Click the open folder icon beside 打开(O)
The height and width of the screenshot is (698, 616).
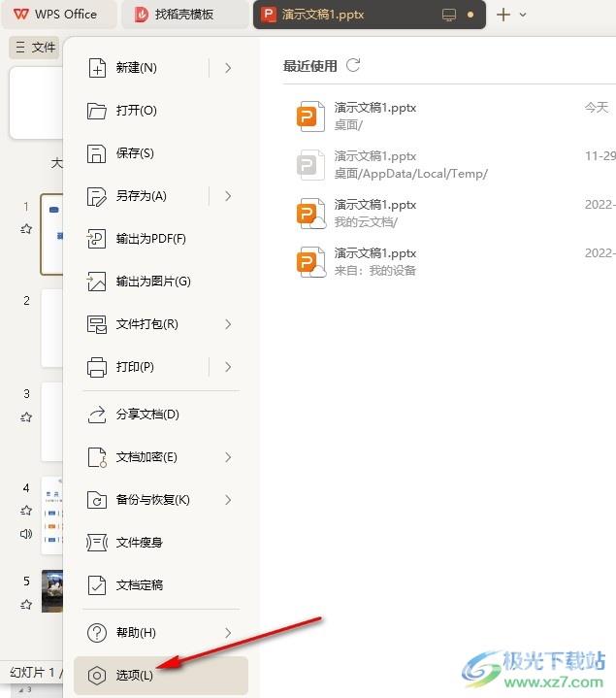tap(96, 111)
